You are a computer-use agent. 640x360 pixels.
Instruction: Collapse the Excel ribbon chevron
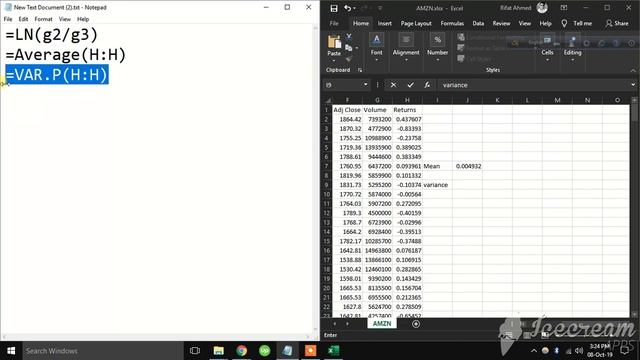click(633, 70)
